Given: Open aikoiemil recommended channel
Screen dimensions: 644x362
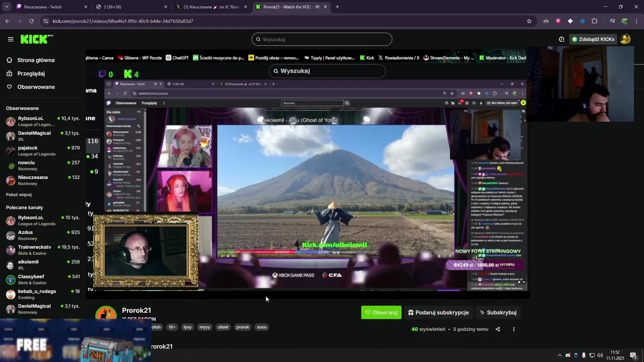Looking at the screenshot, I should point(43,264).
